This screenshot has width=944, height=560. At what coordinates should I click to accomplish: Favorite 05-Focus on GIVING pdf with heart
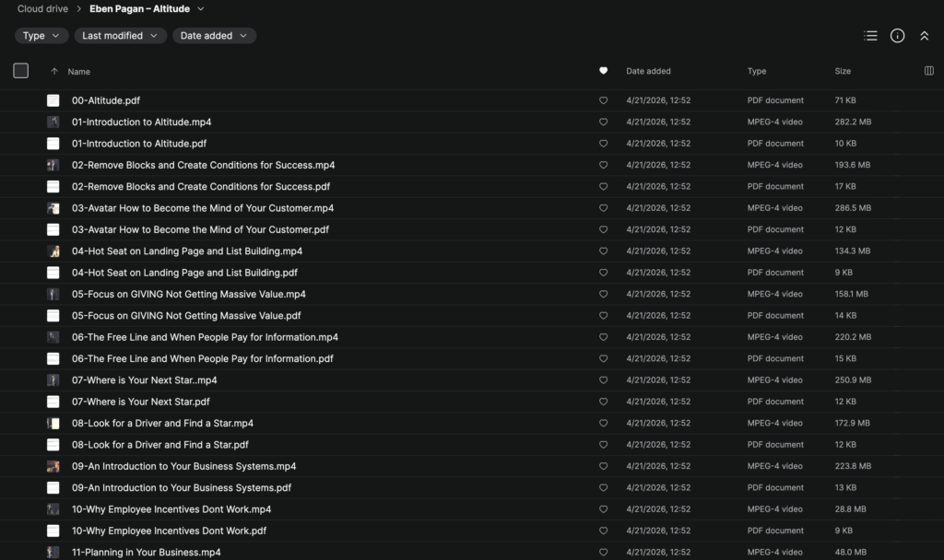pos(603,316)
